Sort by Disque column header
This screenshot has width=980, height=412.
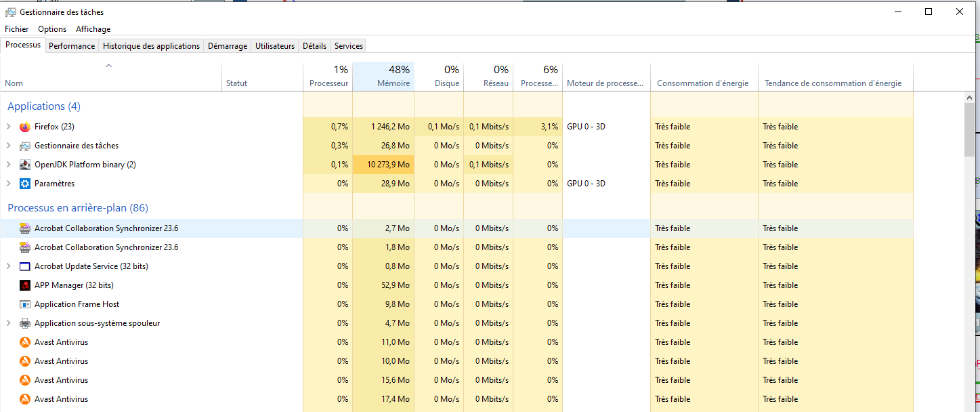439,77
